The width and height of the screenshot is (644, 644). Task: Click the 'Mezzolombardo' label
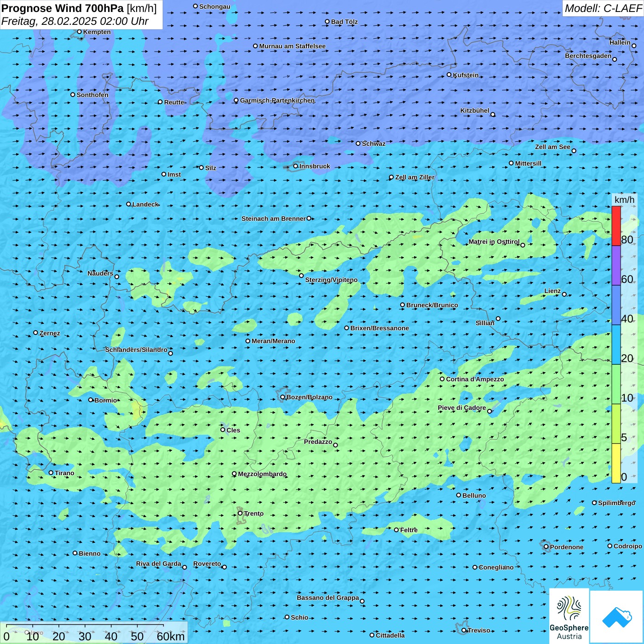(x=262, y=474)
